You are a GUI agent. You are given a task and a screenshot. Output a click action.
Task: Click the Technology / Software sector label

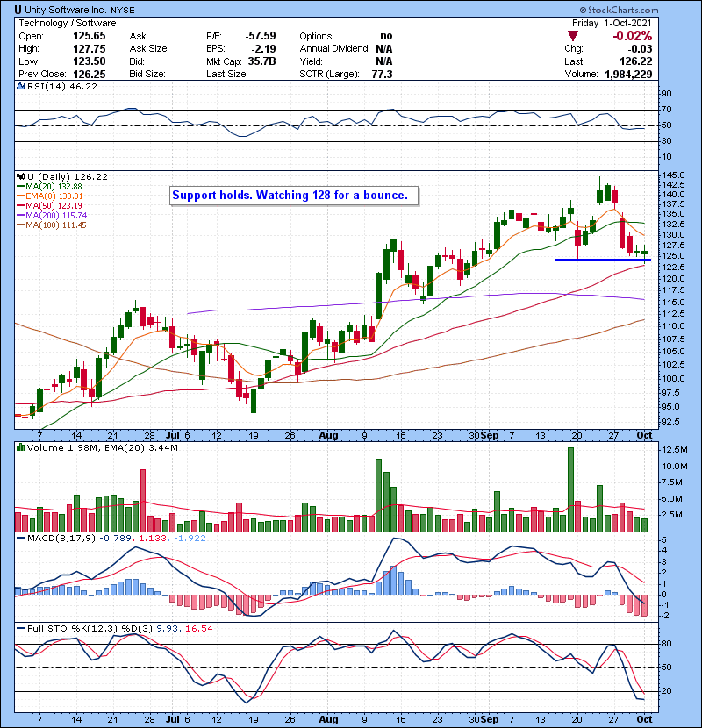[x=68, y=23]
